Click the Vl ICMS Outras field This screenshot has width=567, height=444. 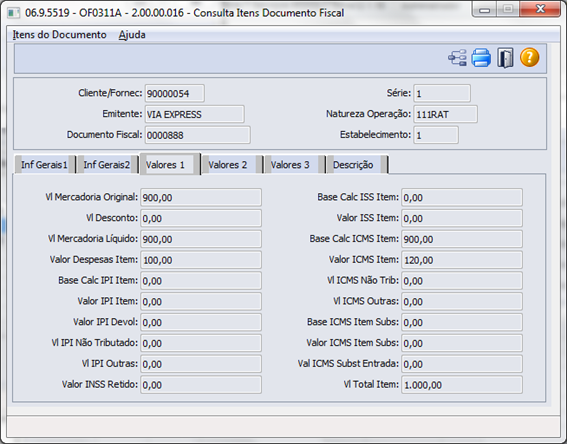pyautogui.click(x=462, y=302)
